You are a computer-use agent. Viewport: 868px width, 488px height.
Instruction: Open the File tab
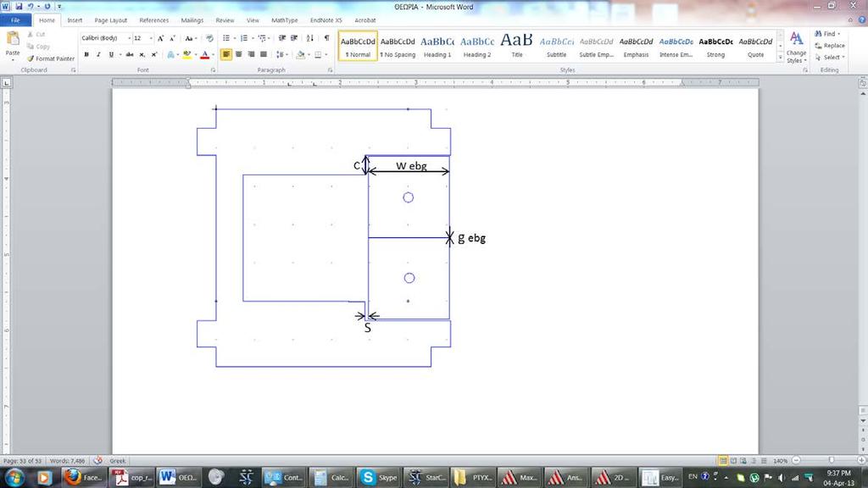click(x=15, y=20)
